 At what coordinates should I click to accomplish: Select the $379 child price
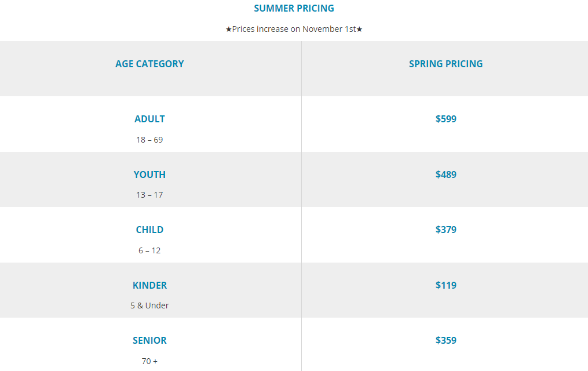click(445, 230)
